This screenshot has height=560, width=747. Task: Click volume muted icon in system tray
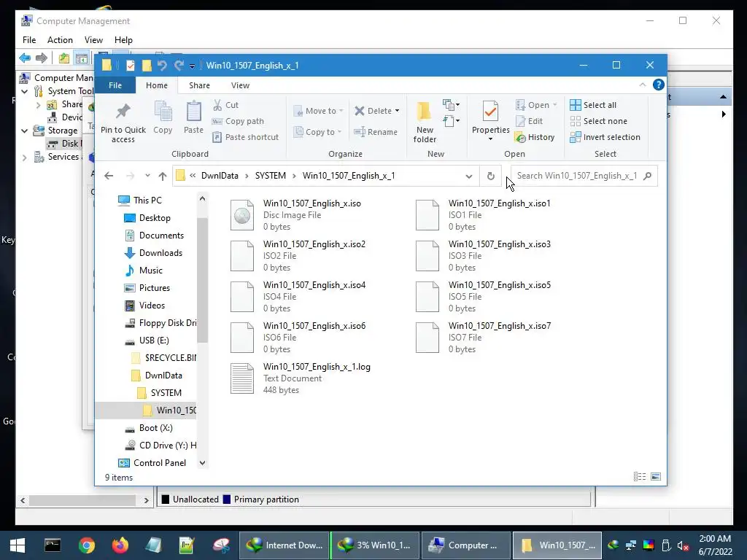pyautogui.click(x=683, y=545)
